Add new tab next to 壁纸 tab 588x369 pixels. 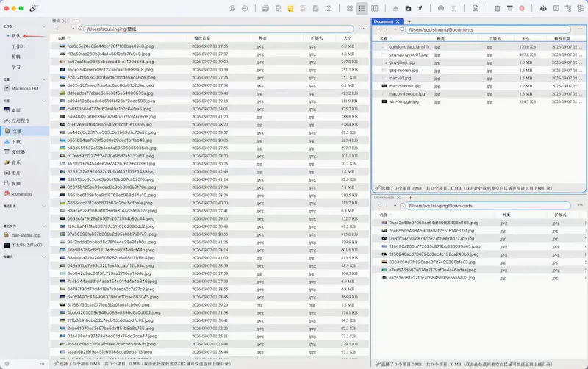(x=76, y=21)
